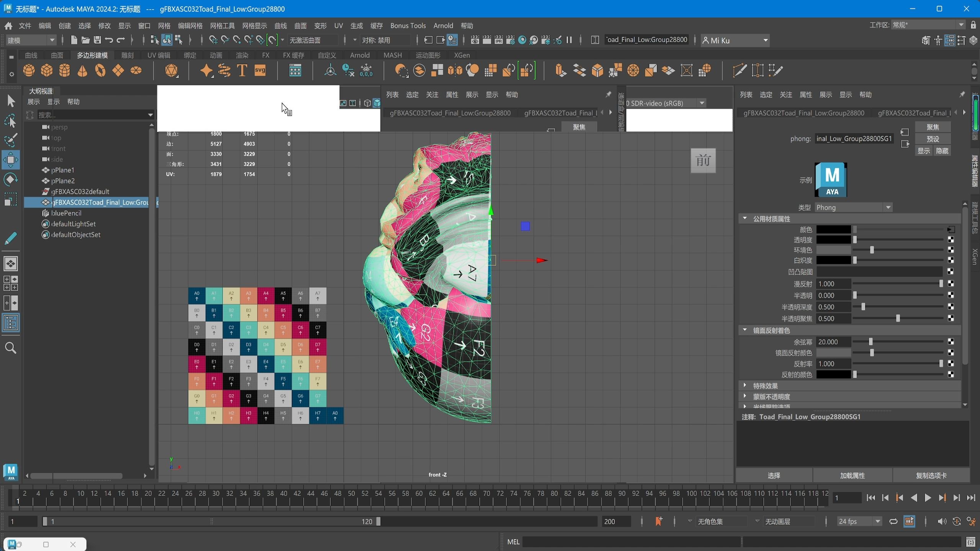
Task: Click the SVG tool shelf icon
Action: pos(260,70)
